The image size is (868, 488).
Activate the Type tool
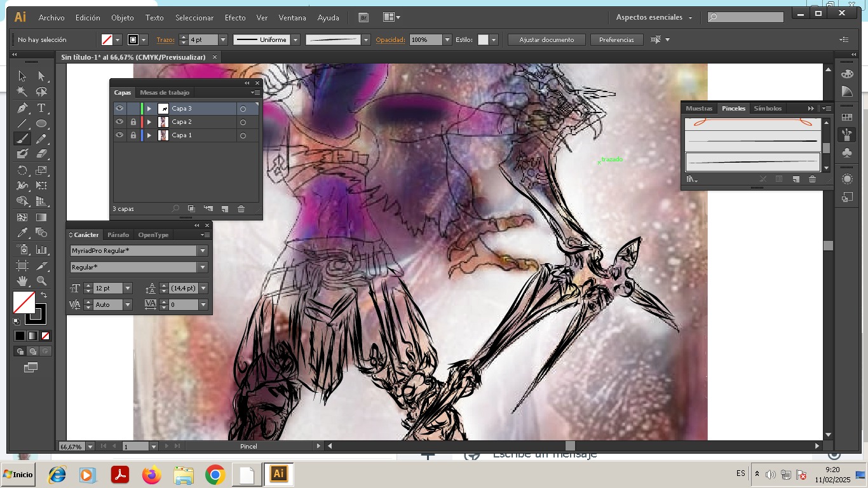(41, 107)
